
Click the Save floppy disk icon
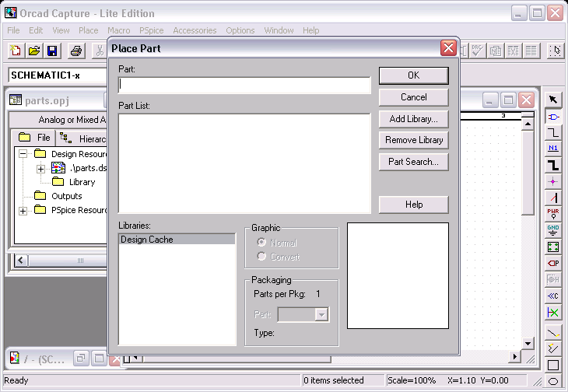[x=53, y=51]
